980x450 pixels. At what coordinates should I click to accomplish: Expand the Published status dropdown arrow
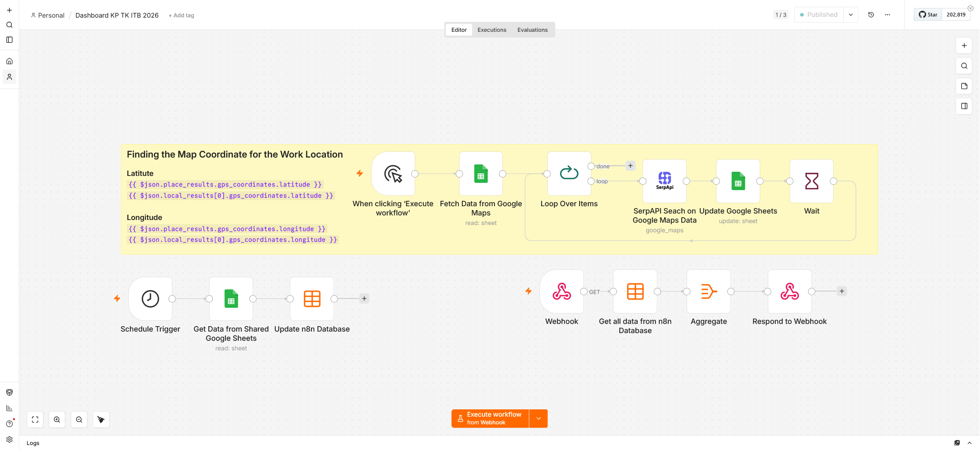pos(851,15)
